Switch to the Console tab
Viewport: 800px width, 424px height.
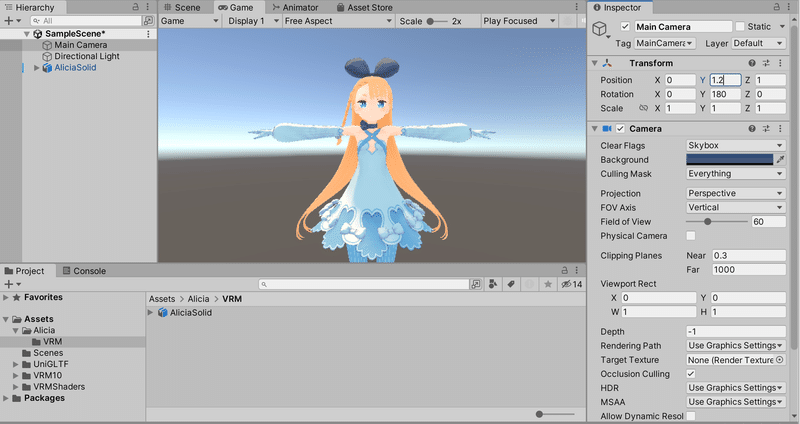tap(84, 271)
